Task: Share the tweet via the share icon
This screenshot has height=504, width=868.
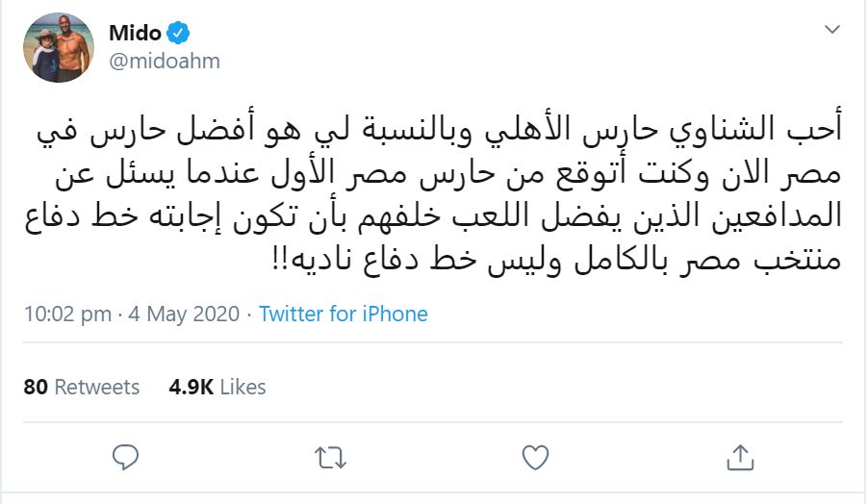Action: click(739, 454)
